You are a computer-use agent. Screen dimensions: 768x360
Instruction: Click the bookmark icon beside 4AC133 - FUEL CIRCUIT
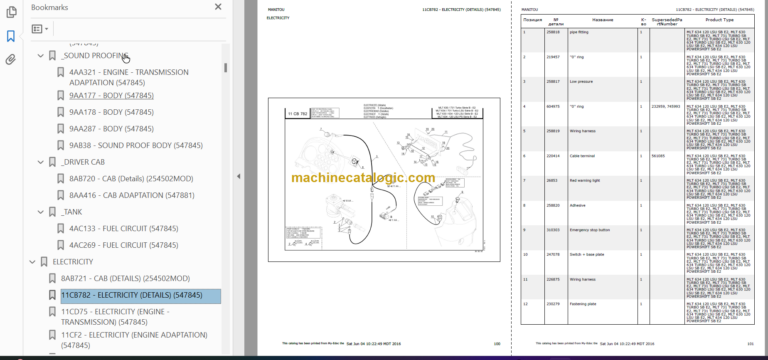tap(60, 229)
